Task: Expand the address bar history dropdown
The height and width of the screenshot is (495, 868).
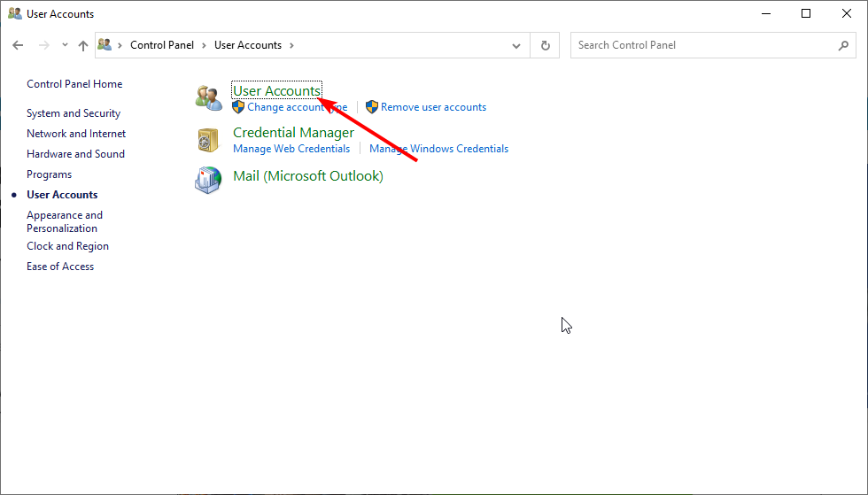Action: coord(517,45)
